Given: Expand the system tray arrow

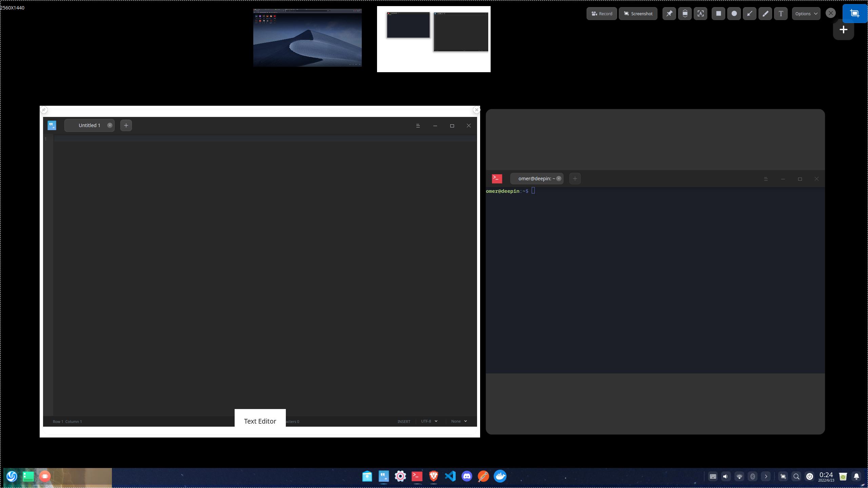Looking at the screenshot, I should [766, 476].
